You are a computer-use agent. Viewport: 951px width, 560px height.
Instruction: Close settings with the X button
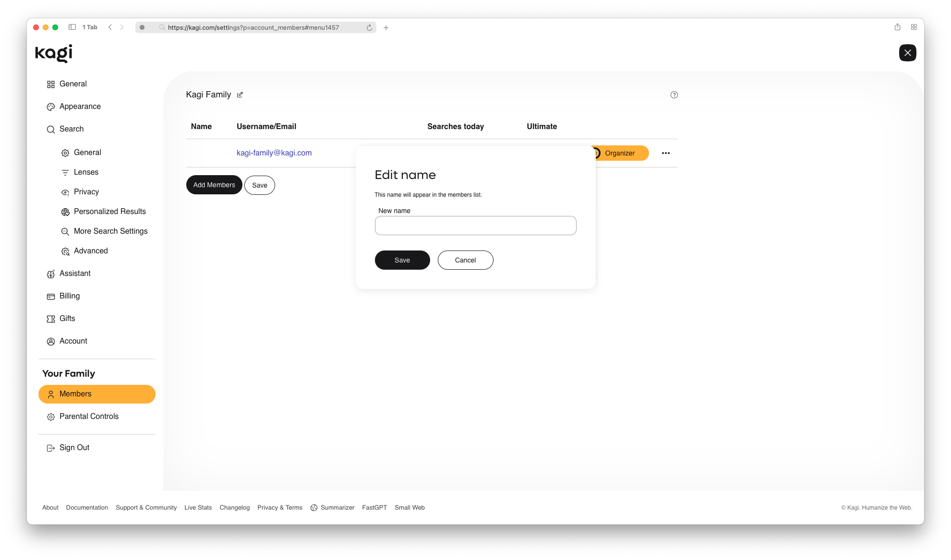pyautogui.click(x=907, y=53)
